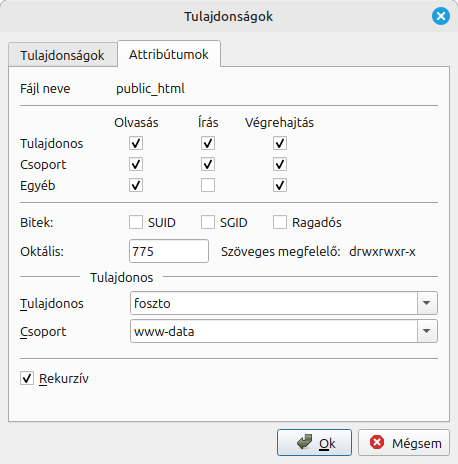This screenshot has height=464, width=458.
Task: Enable the SUID bit checkbox
Action: tap(136, 222)
